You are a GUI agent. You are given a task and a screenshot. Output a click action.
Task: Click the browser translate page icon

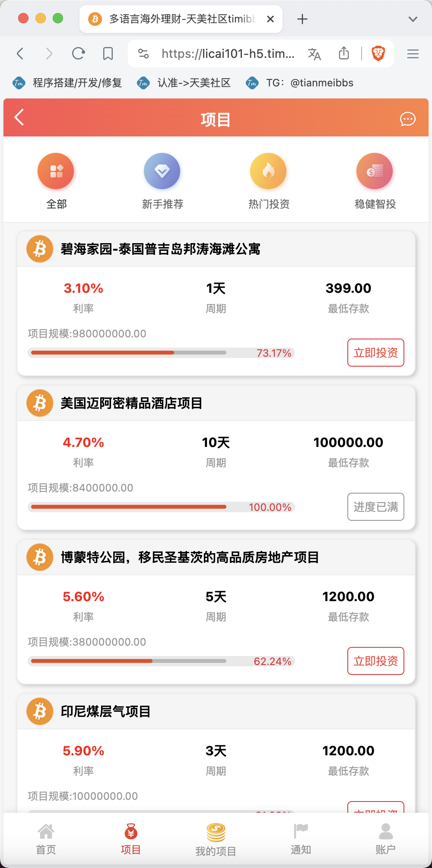314,54
